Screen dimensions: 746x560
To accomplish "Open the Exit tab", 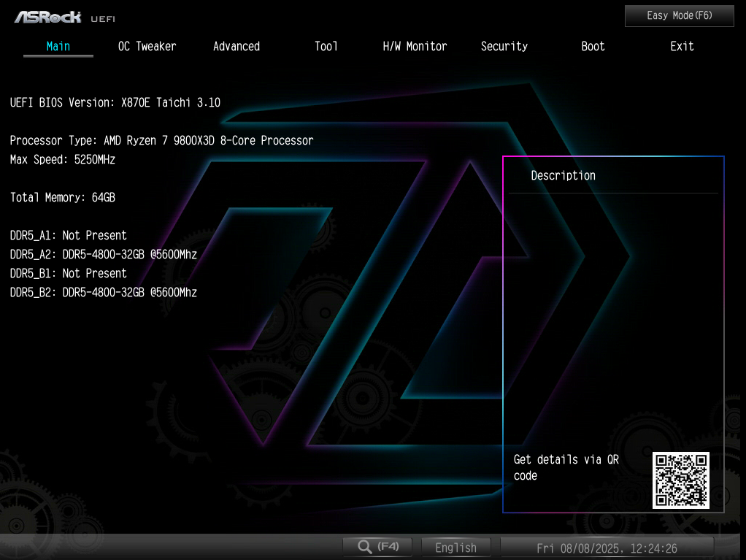I will point(682,46).
